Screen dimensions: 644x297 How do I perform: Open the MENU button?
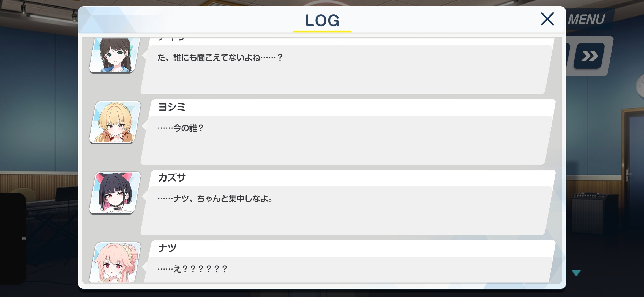[x=586, y=19]
